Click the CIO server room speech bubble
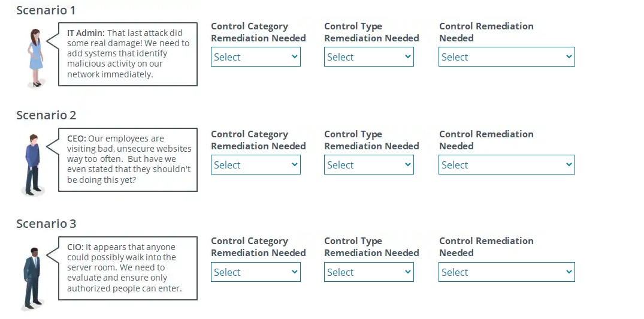644x319 pixels. (x=128, y=268)
